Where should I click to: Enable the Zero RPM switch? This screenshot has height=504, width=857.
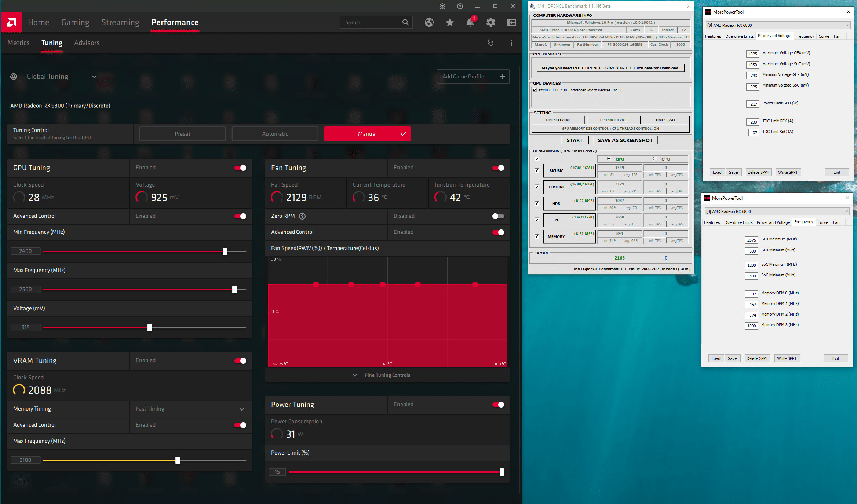498,216
